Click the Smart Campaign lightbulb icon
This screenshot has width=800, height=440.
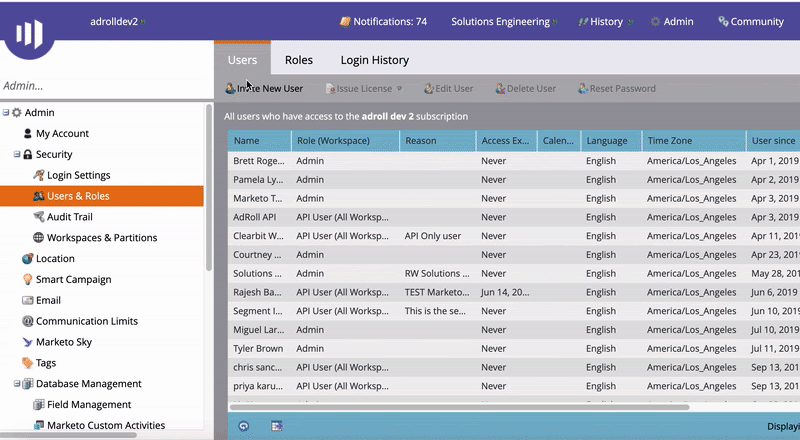point(27,280)
